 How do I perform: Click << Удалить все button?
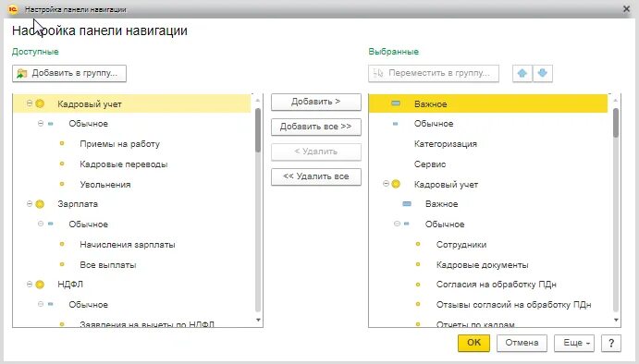(316, 176)
